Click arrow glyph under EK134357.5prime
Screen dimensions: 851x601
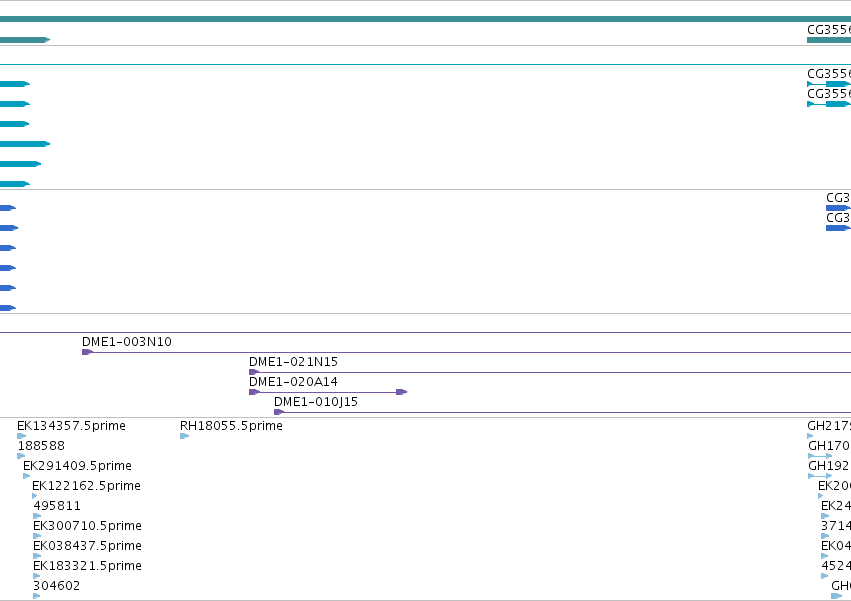tap(22, 436)
